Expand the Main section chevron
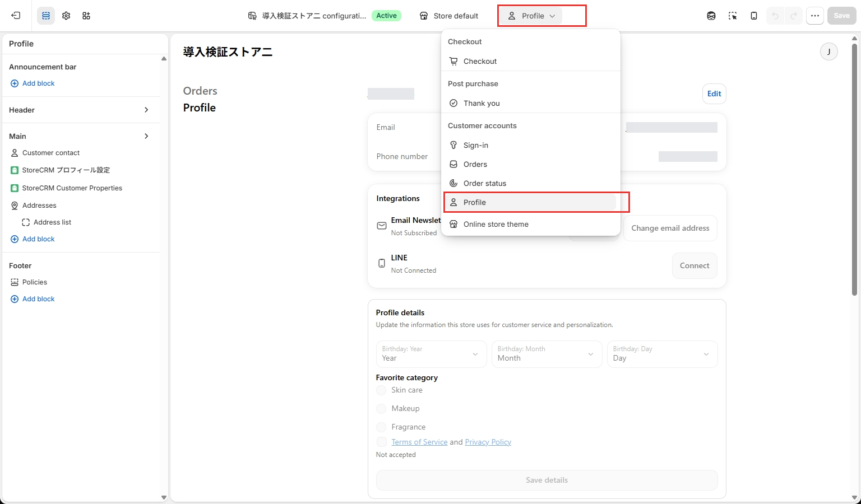This screenshot has width=861, height=504. tap(146, 136)
